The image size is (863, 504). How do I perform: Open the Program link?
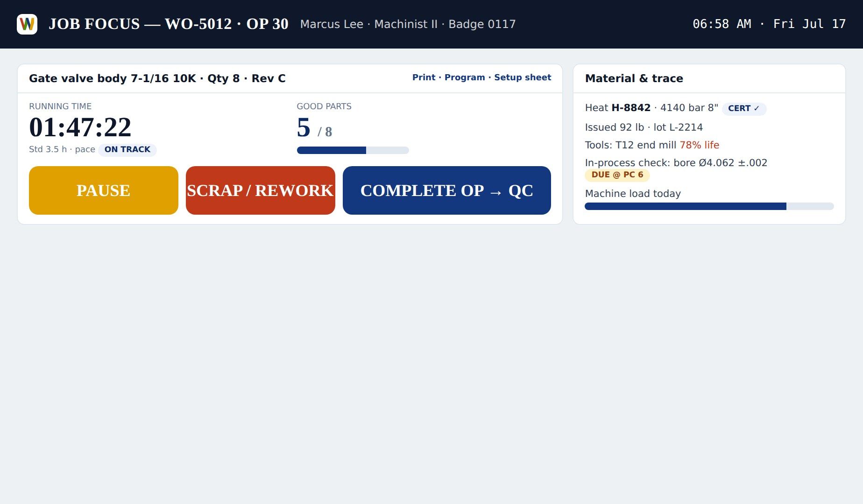pos(465,77)
